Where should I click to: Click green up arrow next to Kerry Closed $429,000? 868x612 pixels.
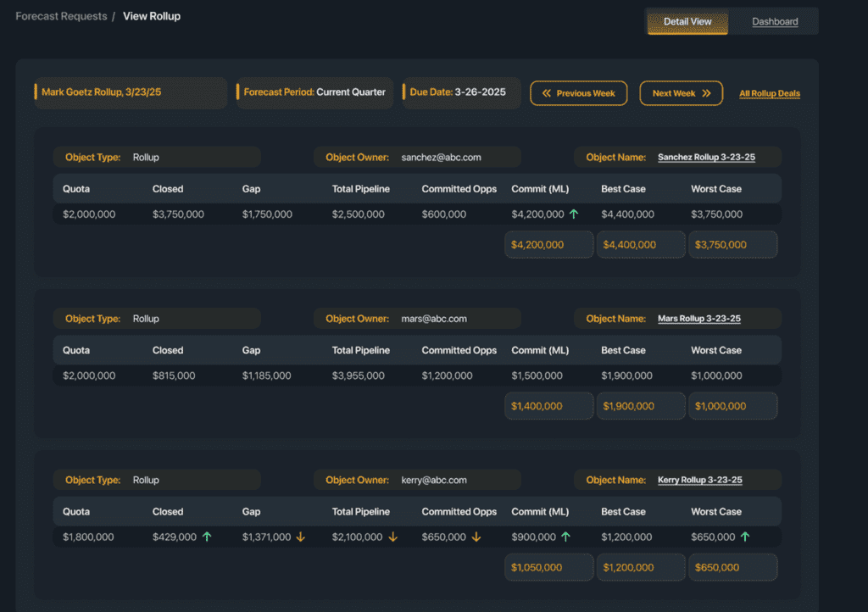[x=207, y=537]
